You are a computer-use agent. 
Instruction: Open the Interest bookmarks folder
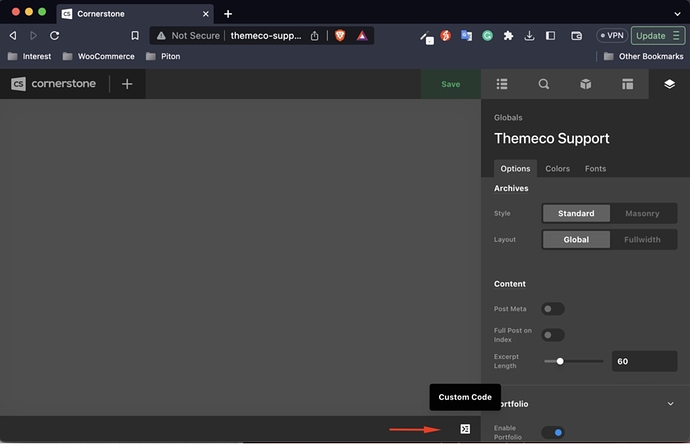point(29,56)
